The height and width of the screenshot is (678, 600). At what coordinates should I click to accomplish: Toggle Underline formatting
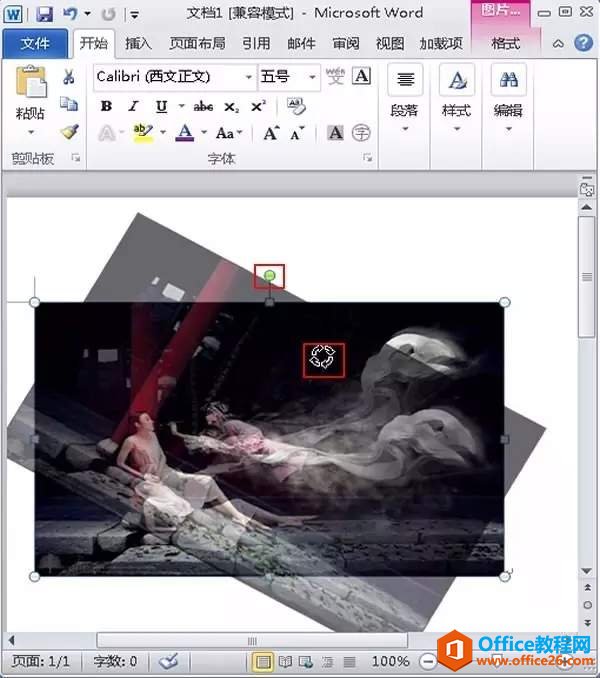pyautogui.click(x=161, y=106)
